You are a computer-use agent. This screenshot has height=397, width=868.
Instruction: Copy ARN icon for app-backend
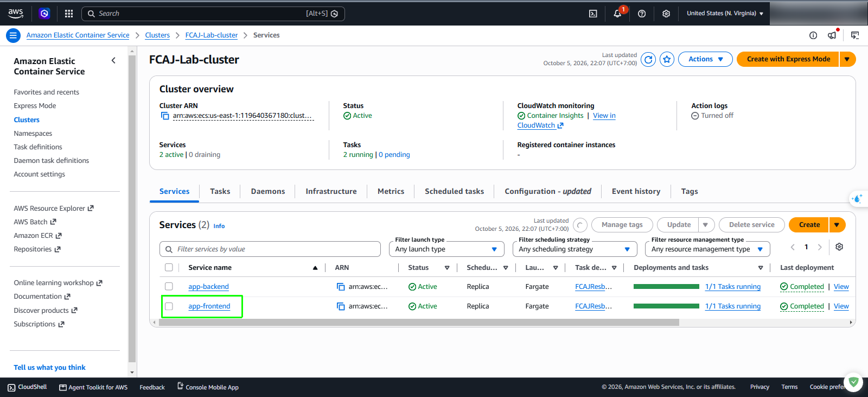point(341,287)
